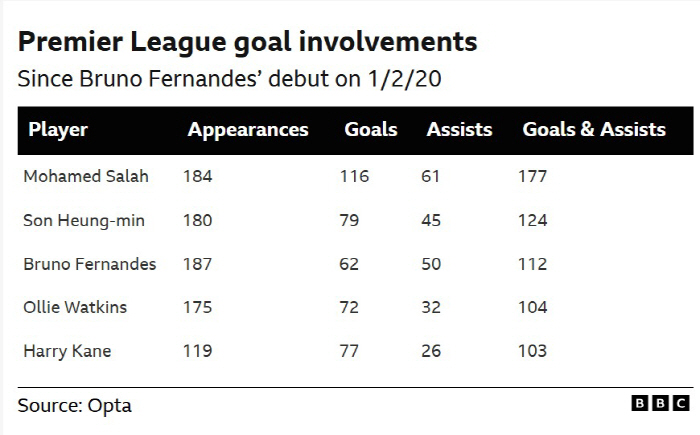The height and width of the screenshot is (435, 700).
Task: Select Son Heung-min's 79 goals value
Action: [349, 221]
